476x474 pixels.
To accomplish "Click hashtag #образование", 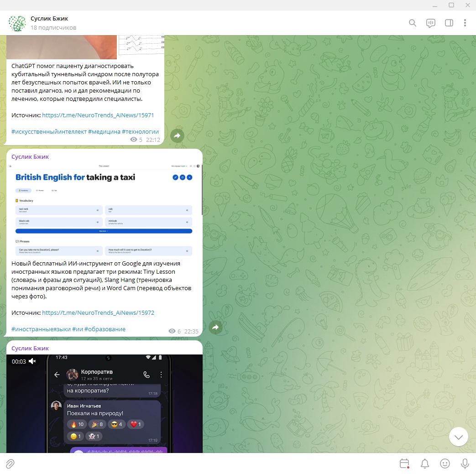I will click(105, 329).
